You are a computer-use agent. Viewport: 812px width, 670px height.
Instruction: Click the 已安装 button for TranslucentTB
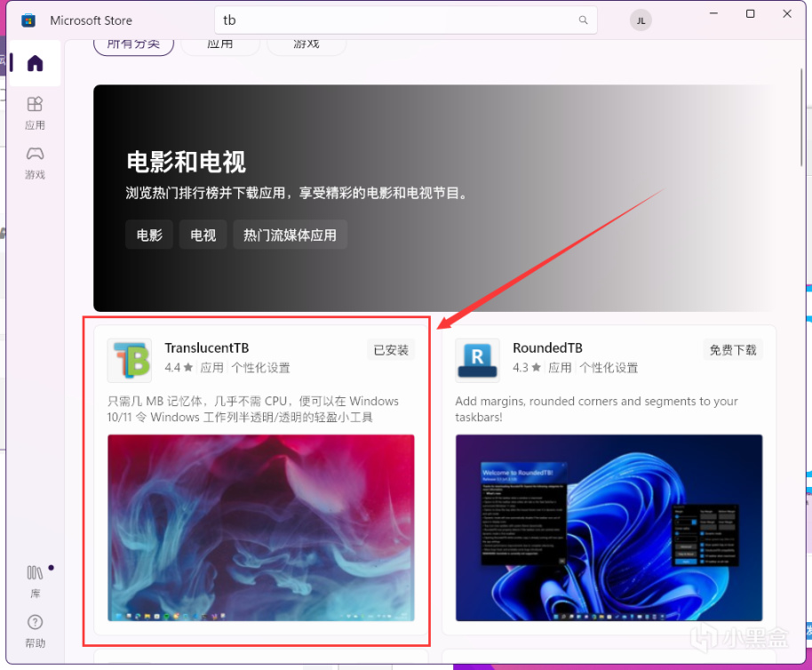coord(391,350)
